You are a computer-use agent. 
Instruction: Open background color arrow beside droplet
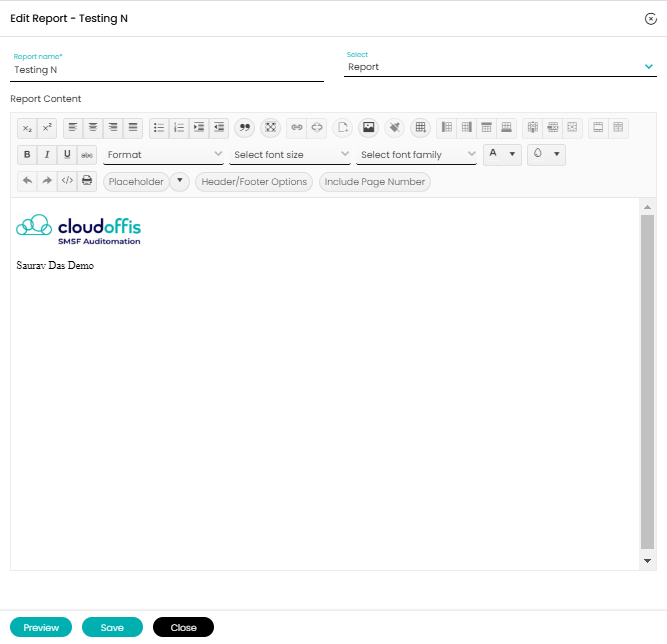[557, 154]
